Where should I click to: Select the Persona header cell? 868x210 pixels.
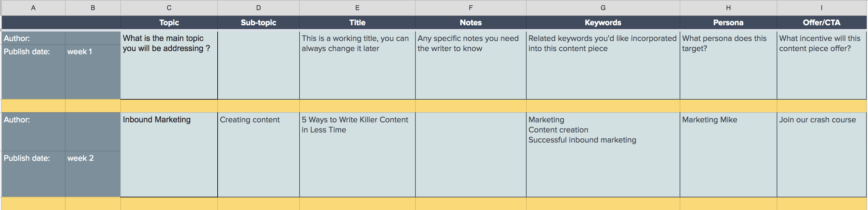tap(728, 23)
